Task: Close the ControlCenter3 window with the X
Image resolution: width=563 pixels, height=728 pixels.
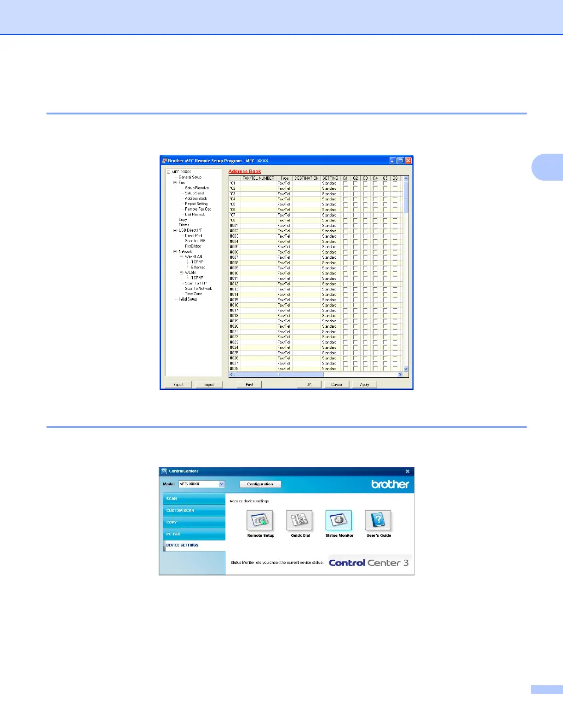Action: pyautogui.click(x=408, y=471)
